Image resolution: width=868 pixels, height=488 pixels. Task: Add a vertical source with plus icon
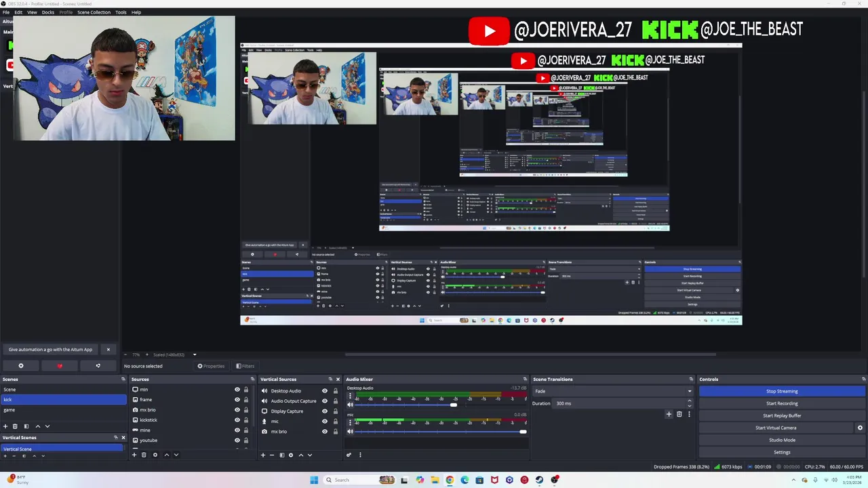click(x=263, y=455)
